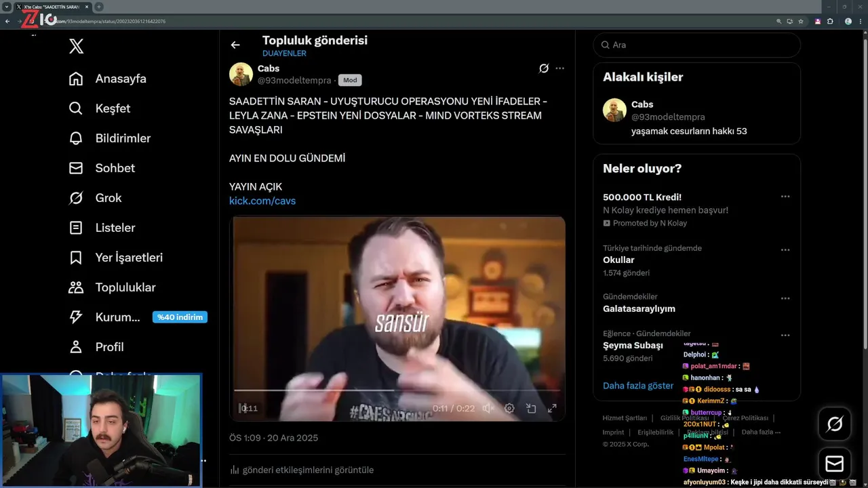Click the Mod badge next to handle

point(350,80)
